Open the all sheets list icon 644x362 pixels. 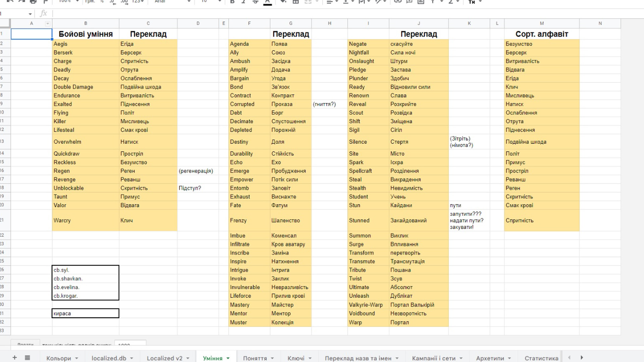click(x=28, y=358)
